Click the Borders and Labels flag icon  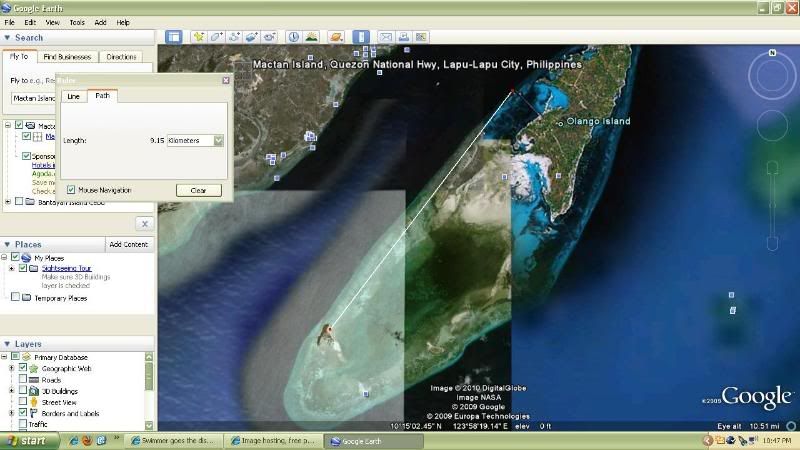point(34,413)
